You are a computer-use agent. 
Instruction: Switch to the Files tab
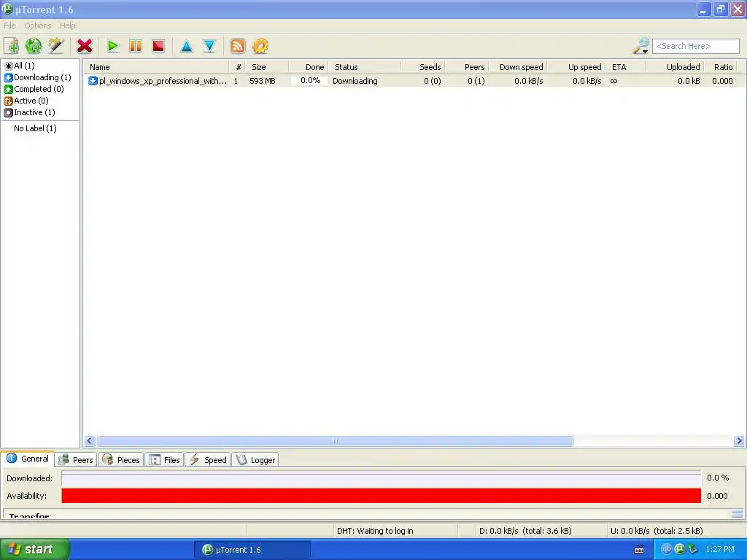(164, 460)
